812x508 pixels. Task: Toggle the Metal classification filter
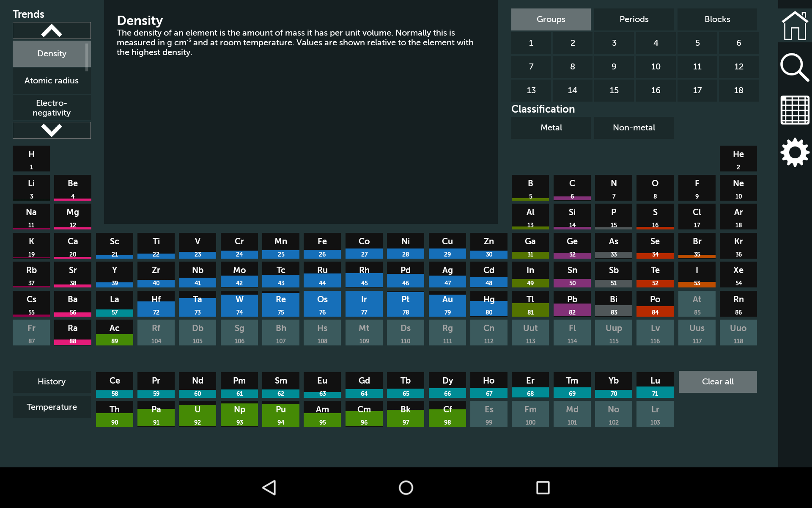click(551, 128)
